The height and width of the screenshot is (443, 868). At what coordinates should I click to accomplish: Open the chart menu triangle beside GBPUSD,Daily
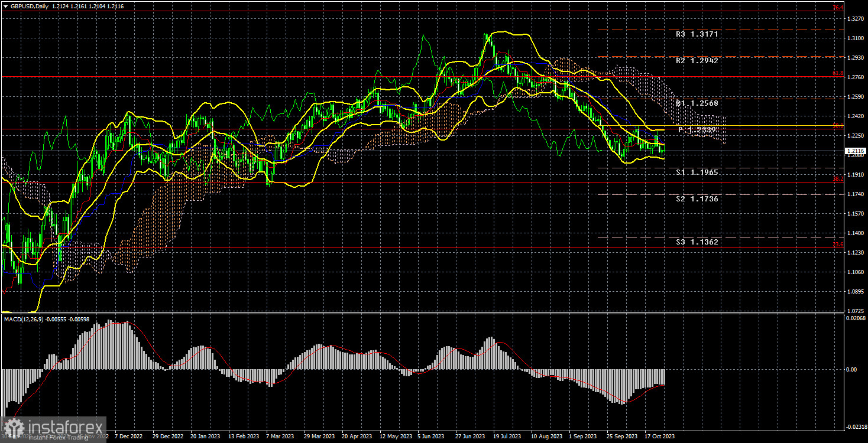tap(5, 5)
